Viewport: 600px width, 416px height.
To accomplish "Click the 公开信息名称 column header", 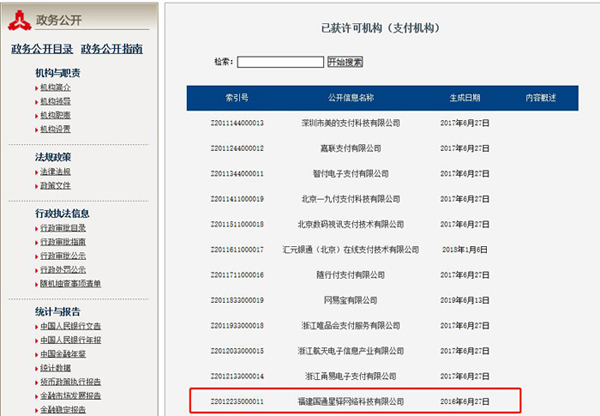I will (x=351, y=98).
